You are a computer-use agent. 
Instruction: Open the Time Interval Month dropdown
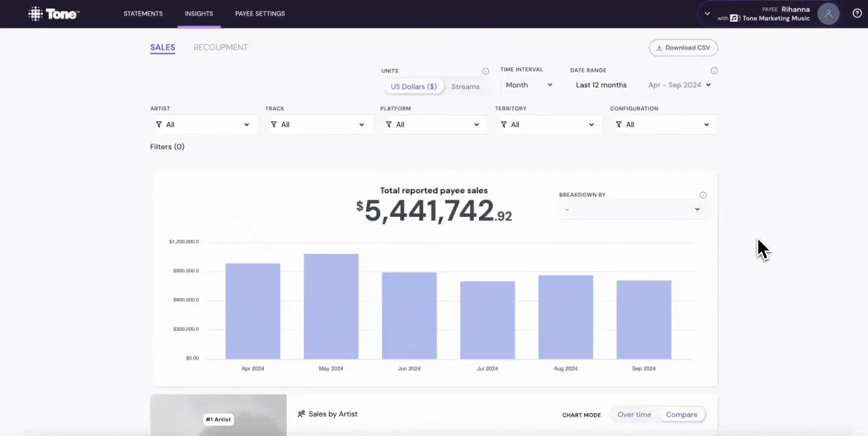(529, 85)
